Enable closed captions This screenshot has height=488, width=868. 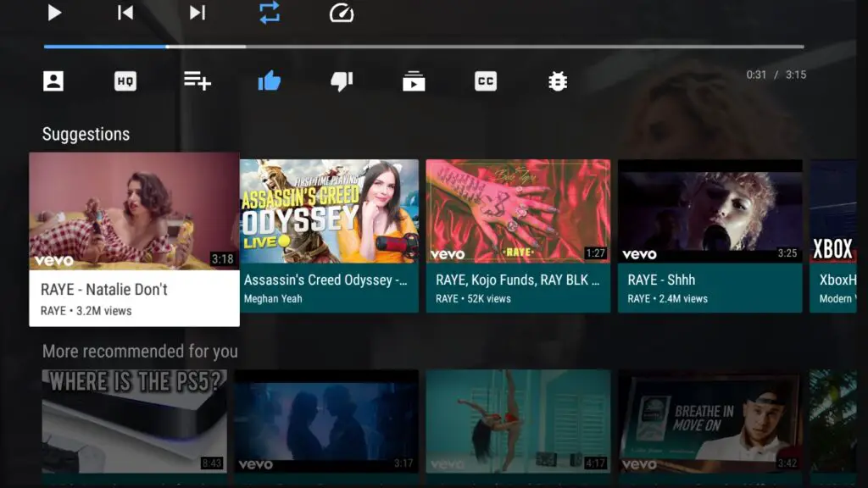(485, 80)
